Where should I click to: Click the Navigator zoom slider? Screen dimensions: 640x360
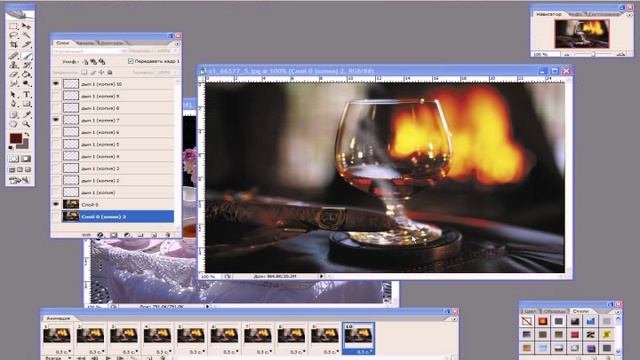point(593,54)
